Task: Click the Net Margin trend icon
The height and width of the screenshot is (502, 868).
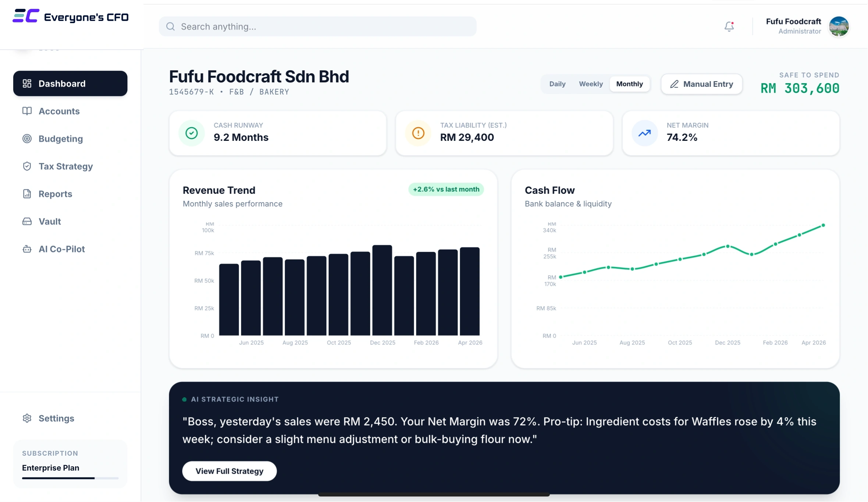Action: point(645,133)
